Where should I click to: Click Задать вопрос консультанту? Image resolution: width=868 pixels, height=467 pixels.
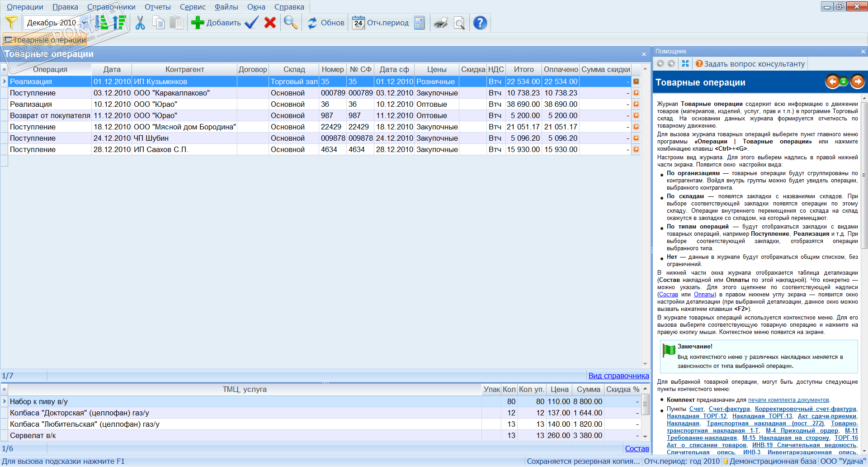point(750,64)
